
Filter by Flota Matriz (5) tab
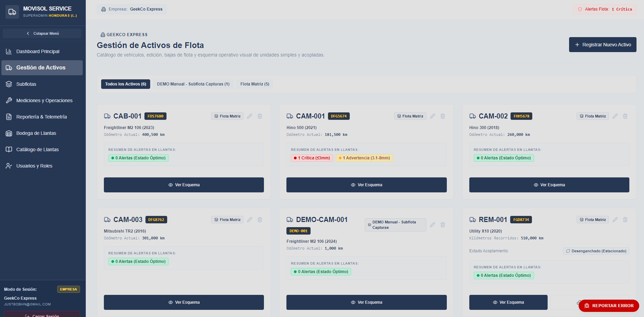pyautogui.click(x=255, y=84)
